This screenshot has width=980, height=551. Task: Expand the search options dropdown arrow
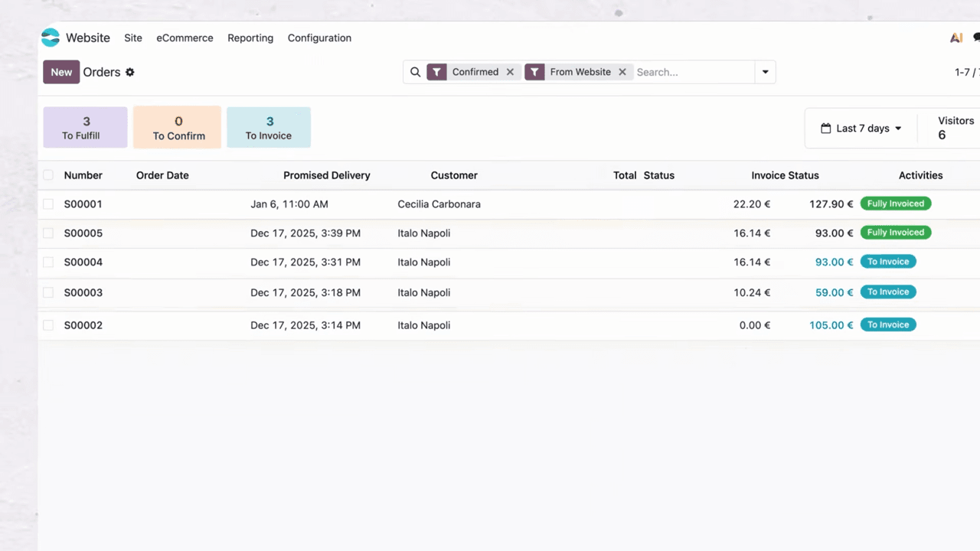[x=765, y=72]
